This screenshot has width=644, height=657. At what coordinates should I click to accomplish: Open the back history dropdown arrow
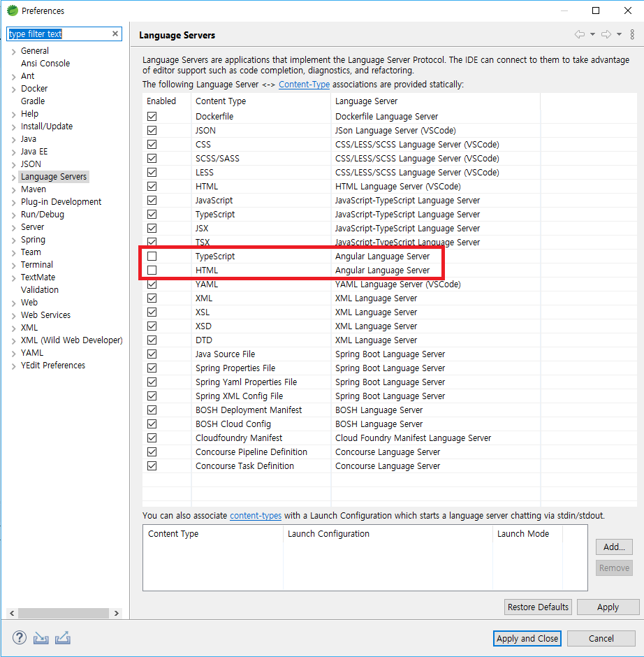[x=592, y=34]
